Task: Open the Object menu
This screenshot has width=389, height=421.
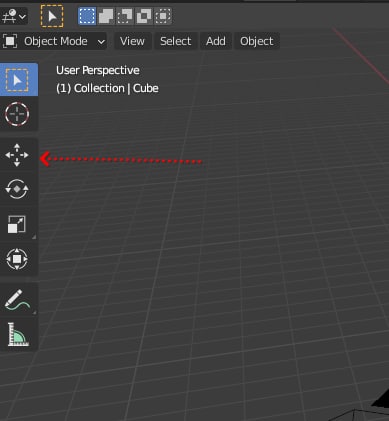Action: pos(257,41)
